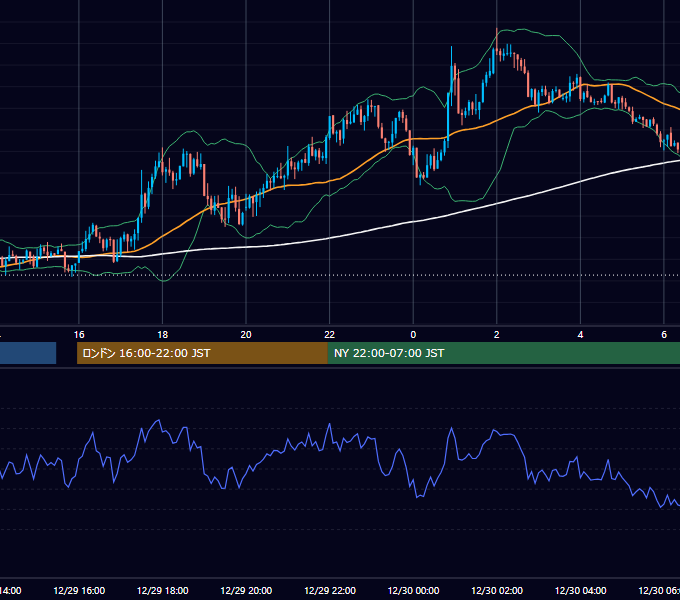Click the oscillator peak near 18:00
680x600 pixels.
(x=159, y=421)
